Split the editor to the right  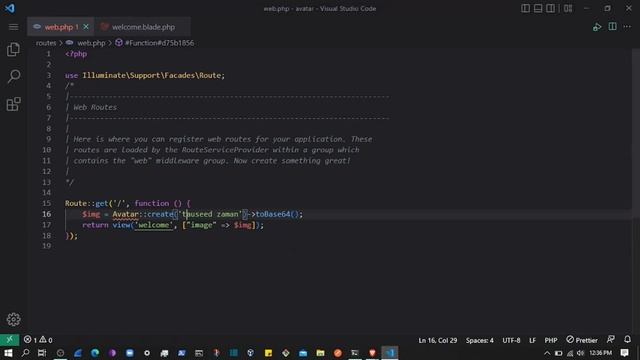pyautogui.click(x=612, y=27)
